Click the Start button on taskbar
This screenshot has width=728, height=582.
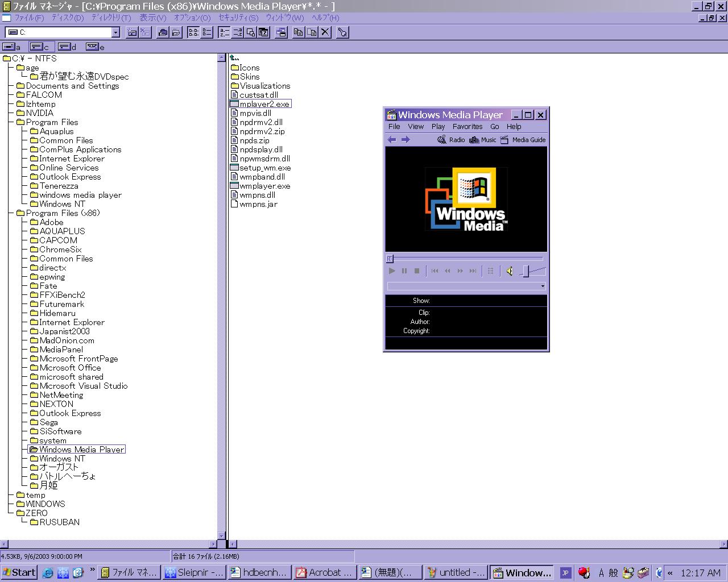[x=19, y=572]
